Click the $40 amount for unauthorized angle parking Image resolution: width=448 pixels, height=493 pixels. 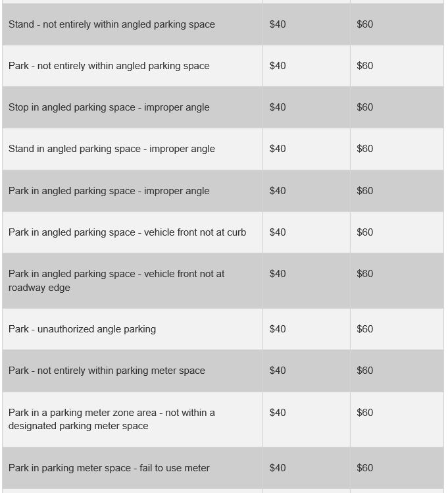tap(278, 329)
